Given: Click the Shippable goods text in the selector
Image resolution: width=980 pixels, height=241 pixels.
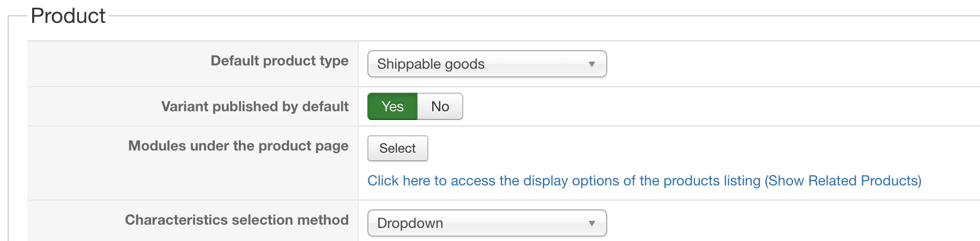Looking at the screenshot, I should [x=431, y=64].
